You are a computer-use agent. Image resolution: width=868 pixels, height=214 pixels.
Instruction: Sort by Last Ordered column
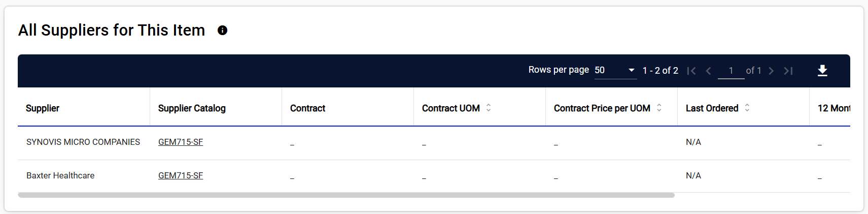747,108
